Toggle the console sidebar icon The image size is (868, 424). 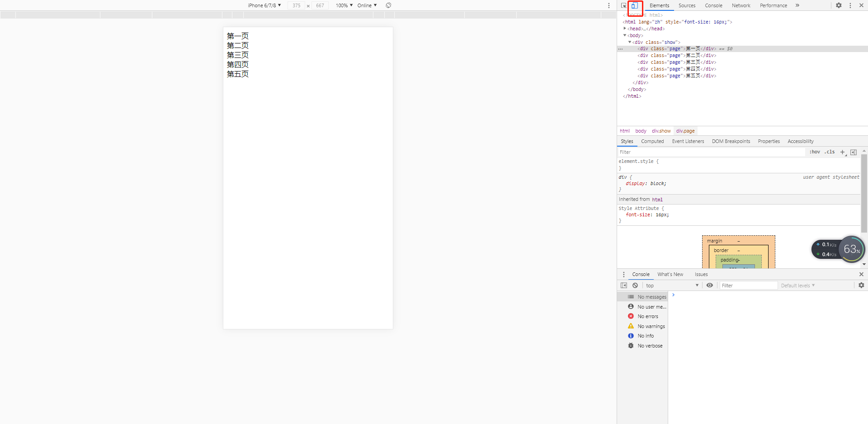(x=624, y=286)
